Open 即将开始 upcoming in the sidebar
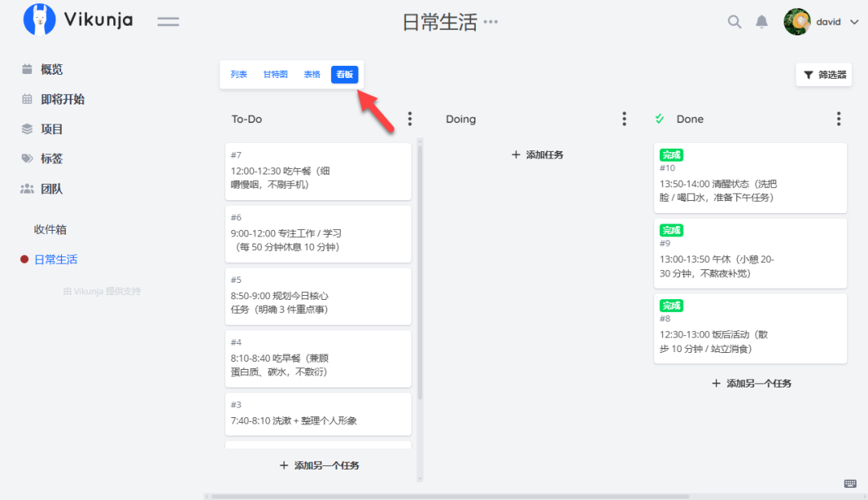 pyautogui.click(x=62, y=99)
